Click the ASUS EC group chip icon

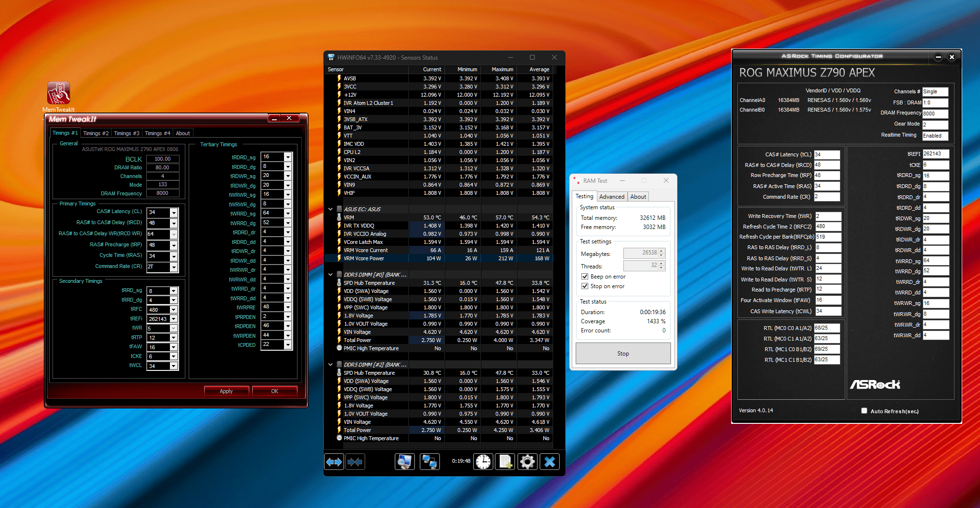pos(339,209)
